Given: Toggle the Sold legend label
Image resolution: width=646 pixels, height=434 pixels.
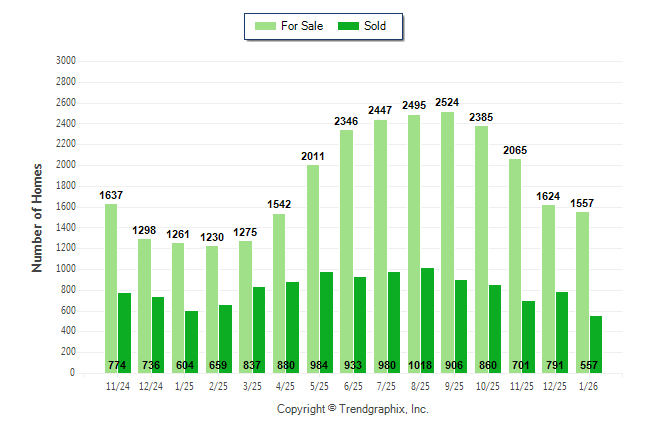Looking at the screenshot, I should [x=375, y=26].
